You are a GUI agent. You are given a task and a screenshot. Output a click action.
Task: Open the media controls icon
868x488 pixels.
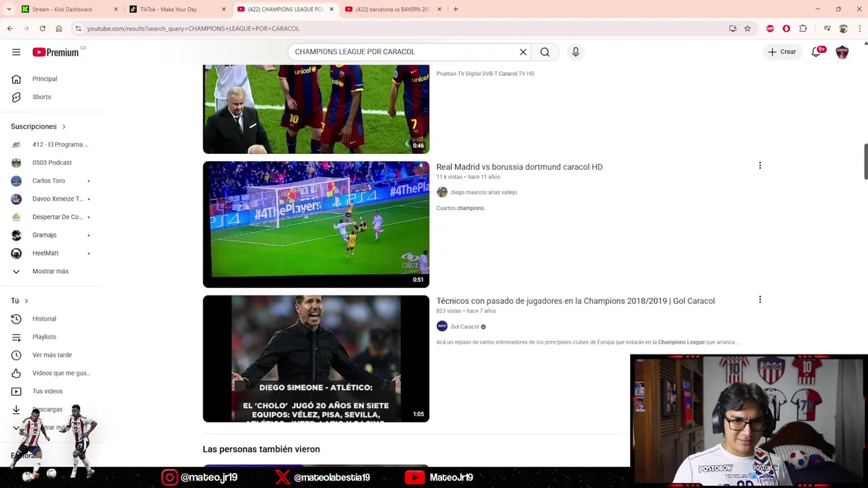(x=827, y=28)
